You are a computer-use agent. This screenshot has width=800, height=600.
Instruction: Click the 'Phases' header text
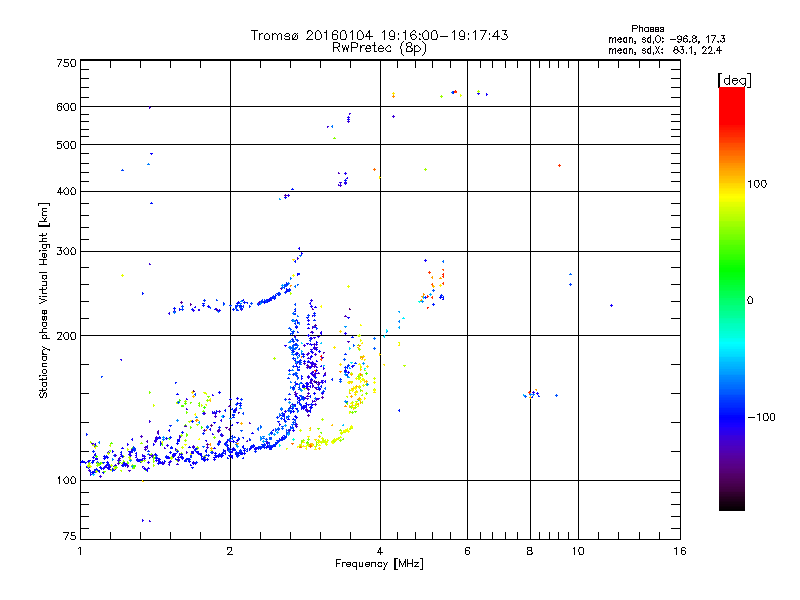(647, 29)
